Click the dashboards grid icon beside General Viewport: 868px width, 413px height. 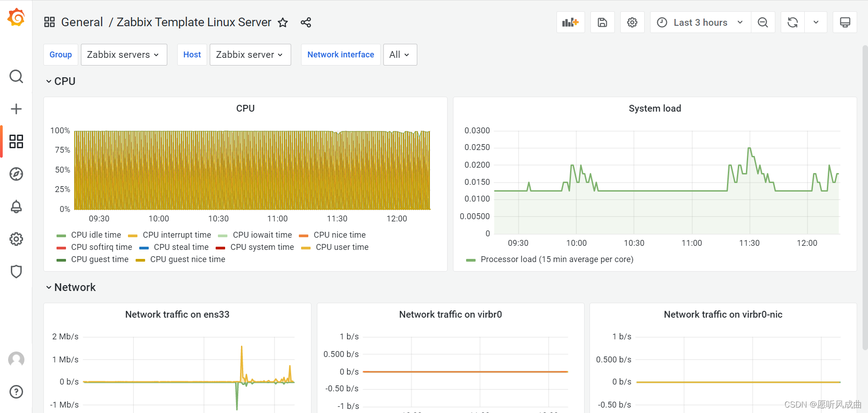[x=49, y=22]
